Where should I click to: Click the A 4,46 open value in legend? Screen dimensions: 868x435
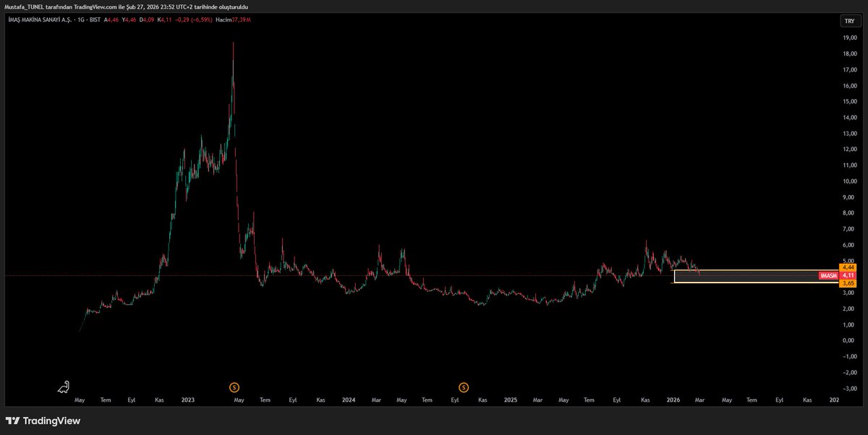(x=111, y=20)
